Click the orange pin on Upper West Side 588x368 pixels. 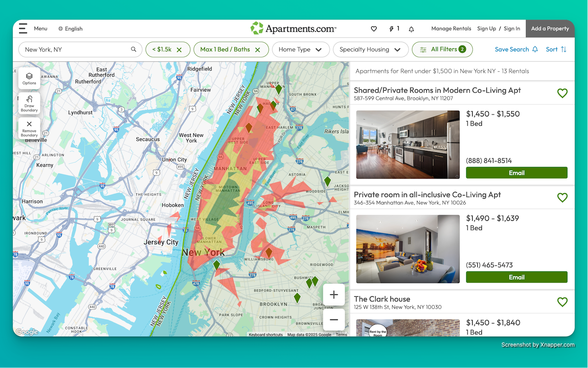[249, 127]
